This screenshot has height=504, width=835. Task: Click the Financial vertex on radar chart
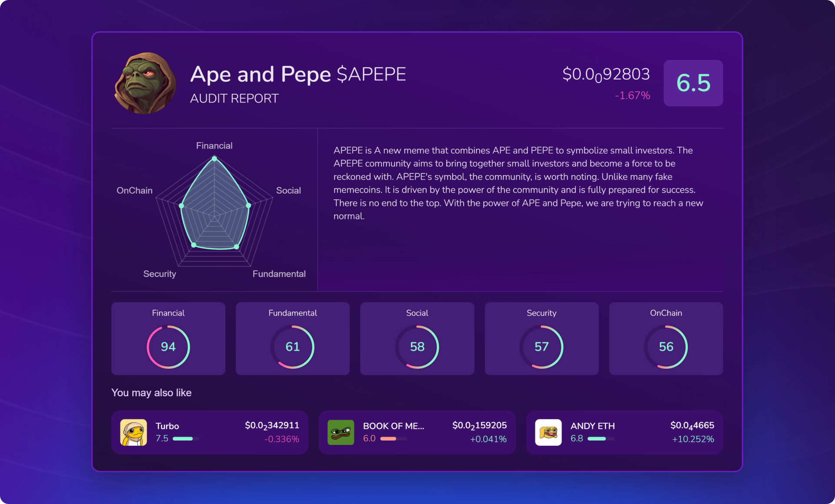(214, 159)
